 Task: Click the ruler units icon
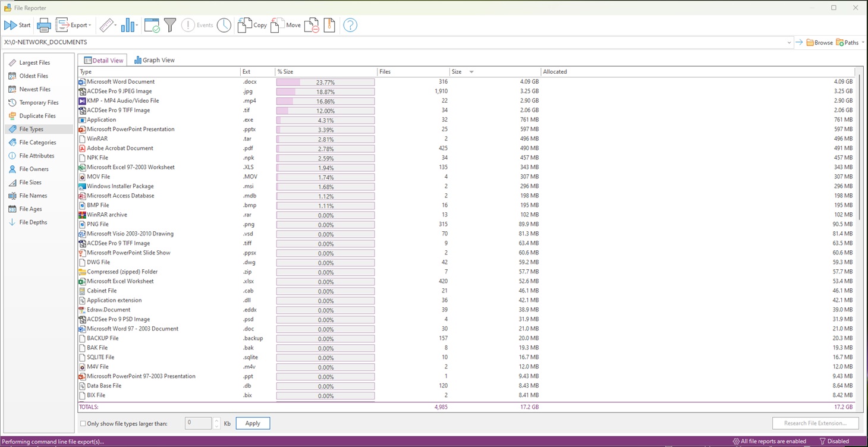click(x=106, y=25)
